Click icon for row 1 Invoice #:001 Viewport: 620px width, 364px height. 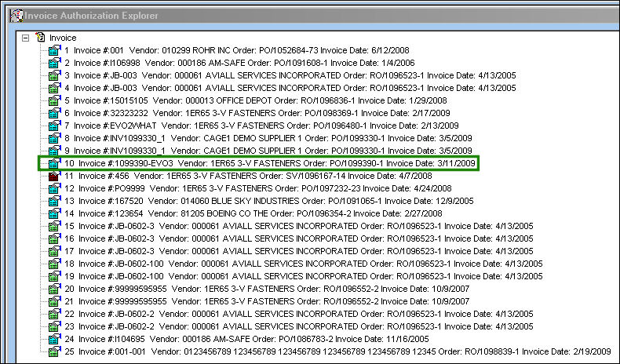55,50
